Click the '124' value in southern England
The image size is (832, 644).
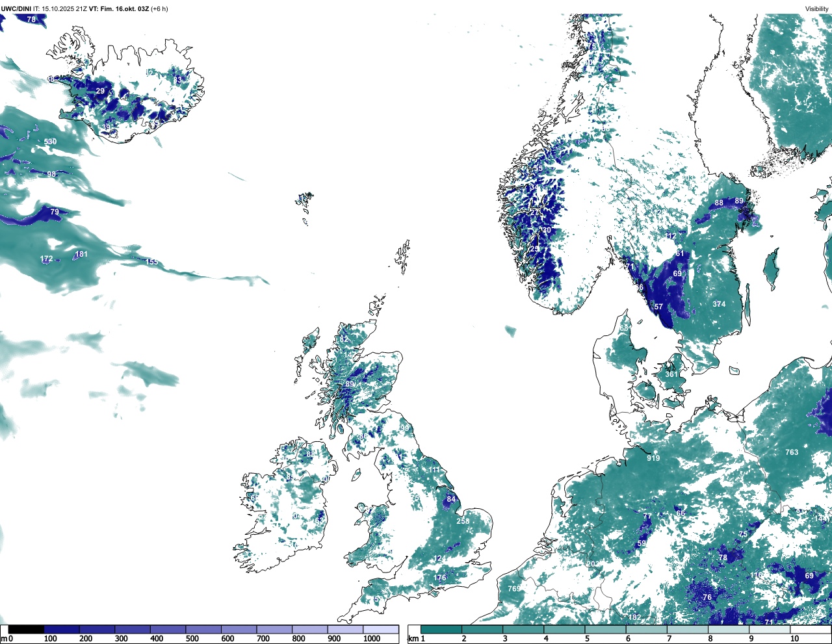(440, 560)
